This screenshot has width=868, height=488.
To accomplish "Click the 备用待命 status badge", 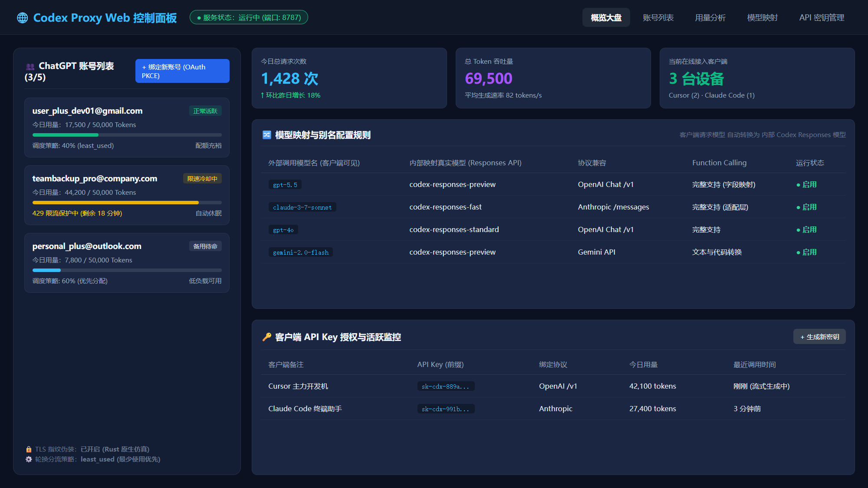I will (x=205, y=246).
